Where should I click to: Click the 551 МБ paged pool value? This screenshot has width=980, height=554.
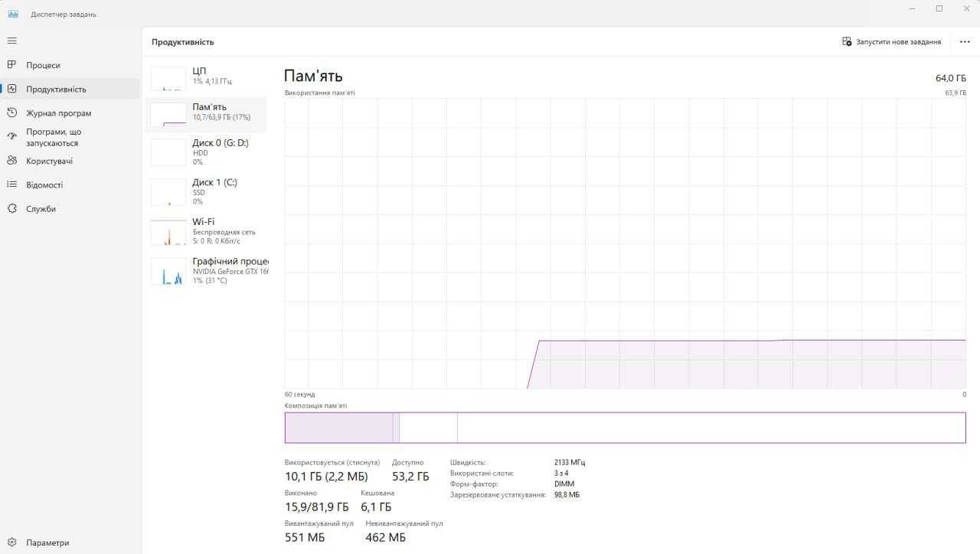click(305, 537)
